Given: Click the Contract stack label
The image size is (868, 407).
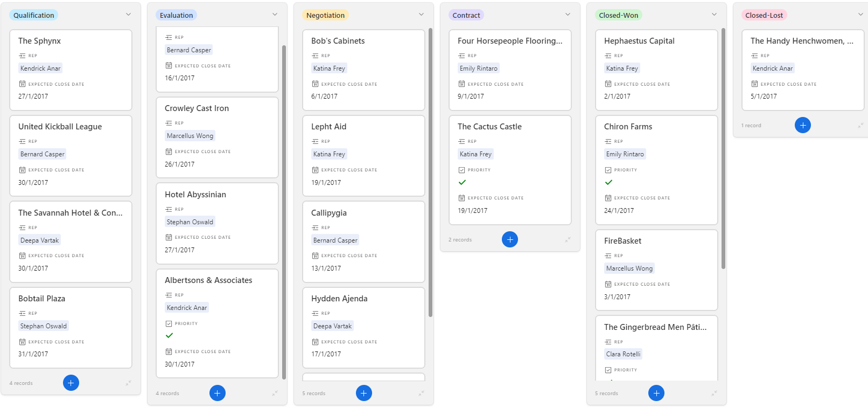Looking at the screenshot, I should [466, 15].
